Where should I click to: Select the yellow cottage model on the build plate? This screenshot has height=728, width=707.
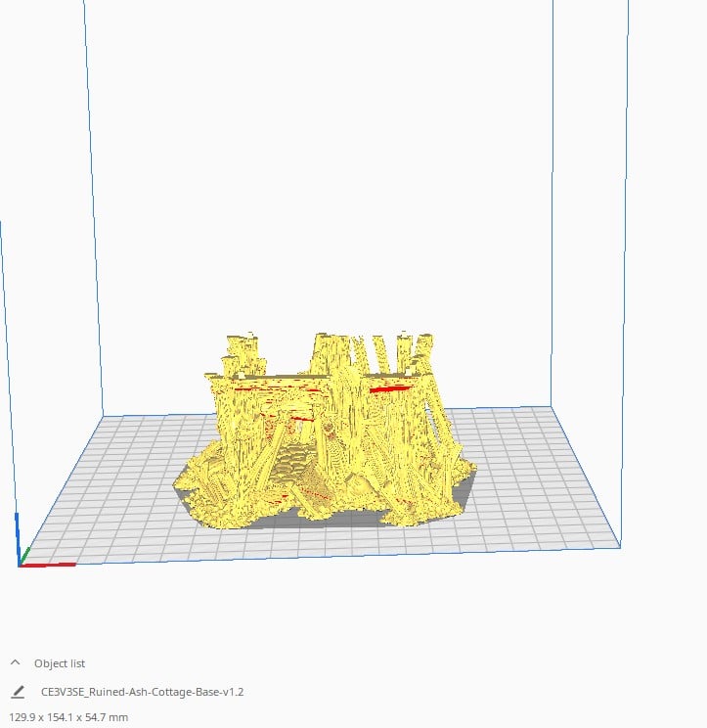(323, 431)
